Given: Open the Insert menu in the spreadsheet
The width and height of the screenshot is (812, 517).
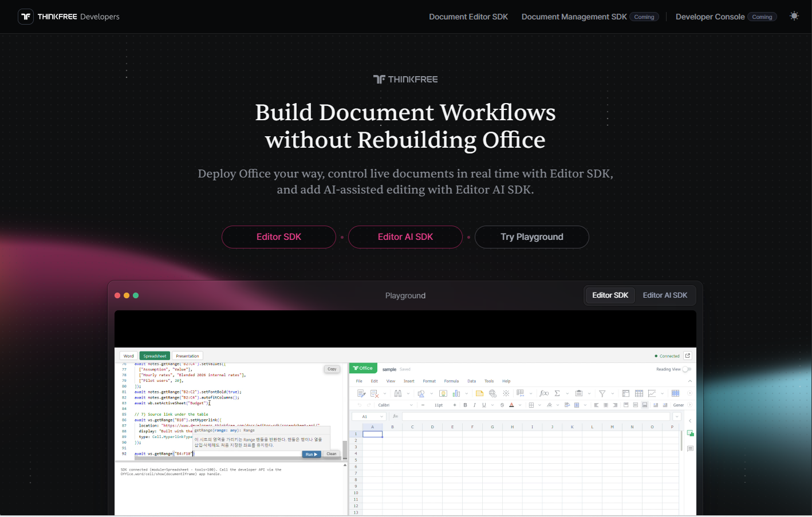Looking at the screenshot, I should click(409, 381).
